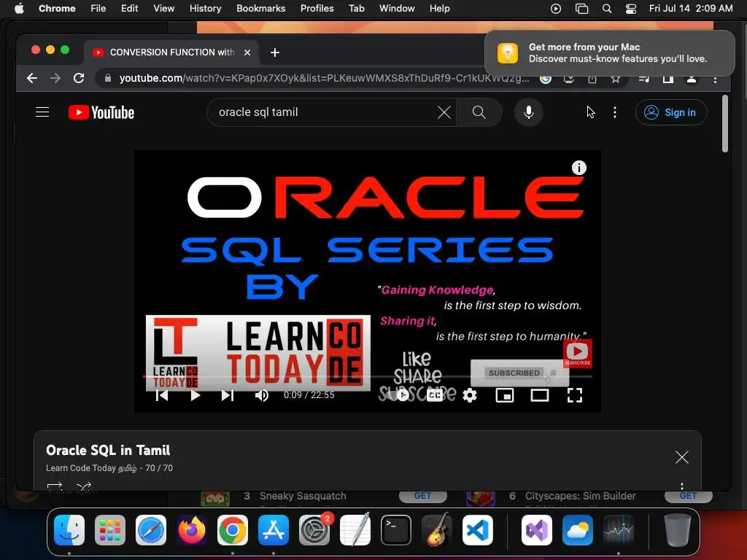Image resolution: width=747 pixels, height=560 pixels.
Task: Toggle playlist shuffle
Action: (x=84, y=486)
